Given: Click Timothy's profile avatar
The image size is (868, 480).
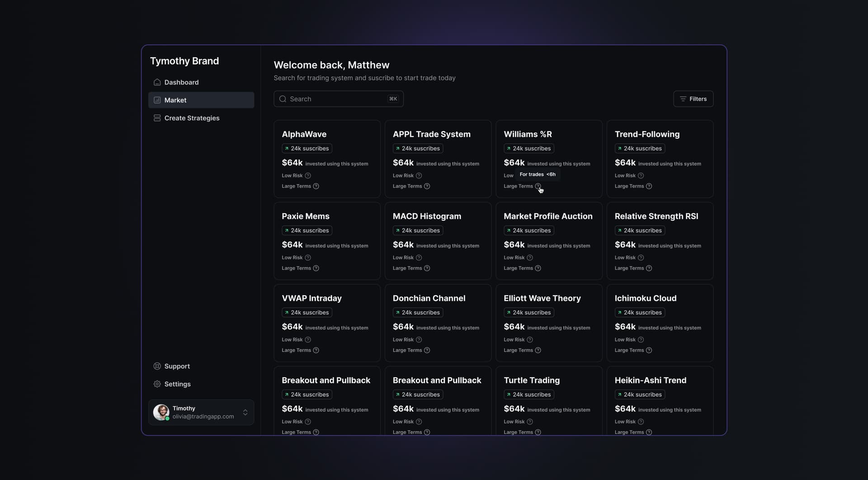Looking at the screenshot, I should pyautogui.click(x=161, y=412).
